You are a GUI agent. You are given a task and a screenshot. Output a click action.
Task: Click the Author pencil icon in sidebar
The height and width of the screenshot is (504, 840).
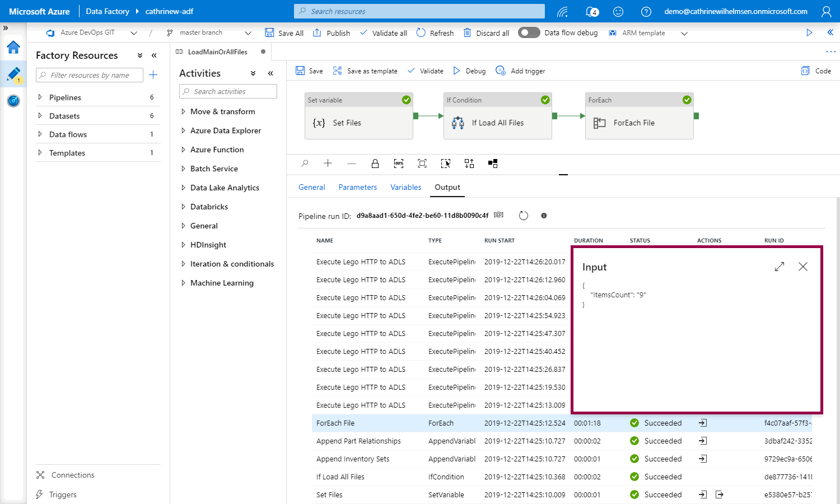click(13, 74)
